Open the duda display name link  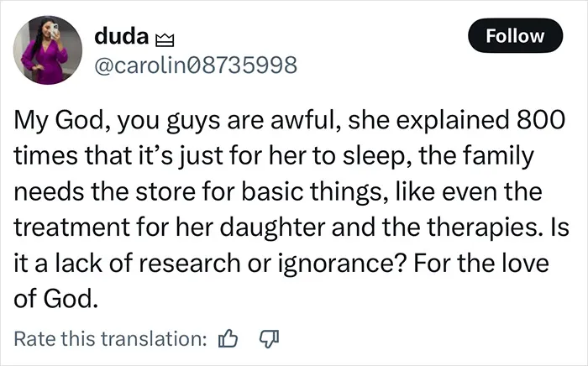coord(122,36)
